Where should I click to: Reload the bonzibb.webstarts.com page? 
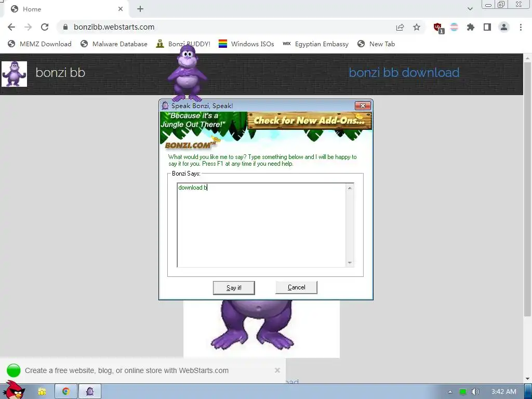pos(45,27)
